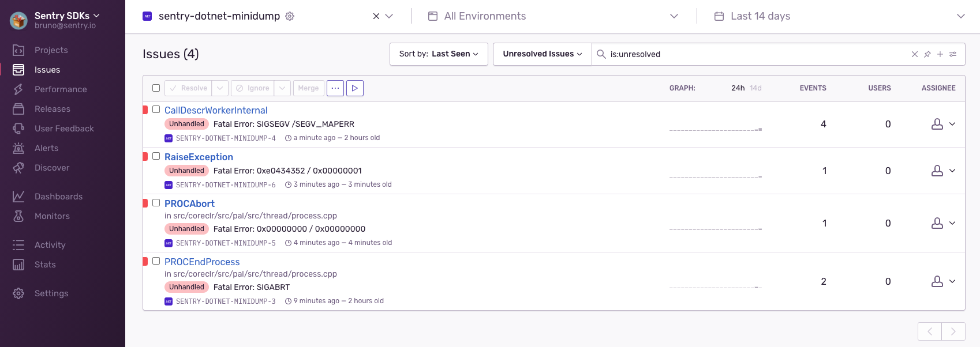
Task: Open the CallDescrWorkerInternal issue
Action: pos(216,110)
